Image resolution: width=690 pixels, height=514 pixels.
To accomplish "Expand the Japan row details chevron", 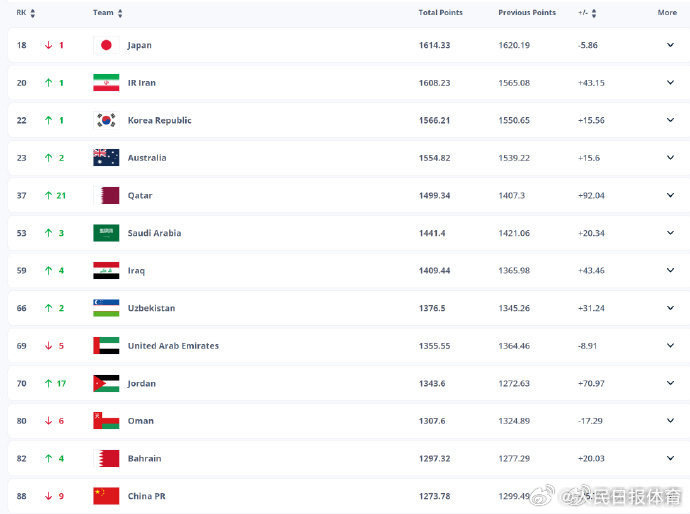I will [x=671, y=45].
